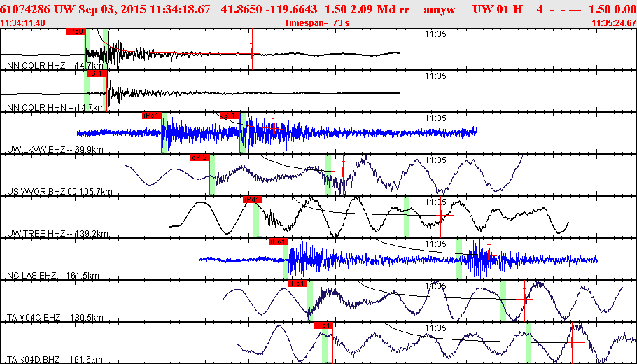
Task: Select the iS 1 pick flag on COLR HHN
Action: tap(97, 73)
